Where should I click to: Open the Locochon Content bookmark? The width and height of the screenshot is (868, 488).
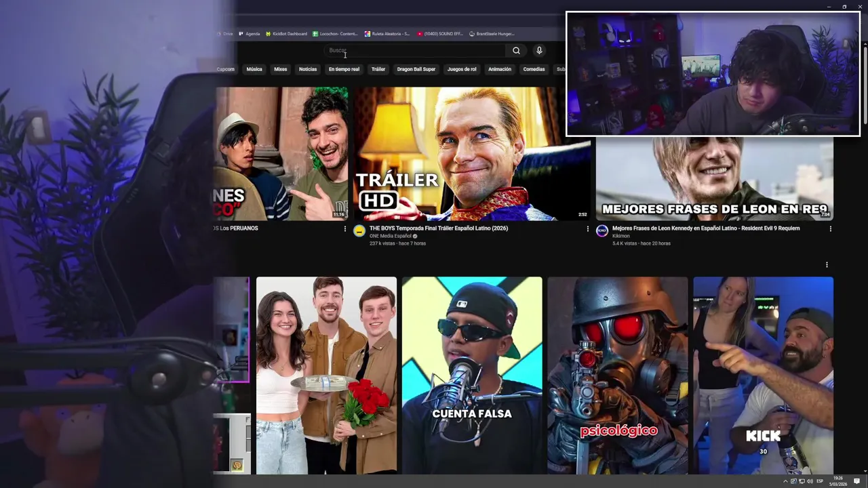click(x=335, y=34)
